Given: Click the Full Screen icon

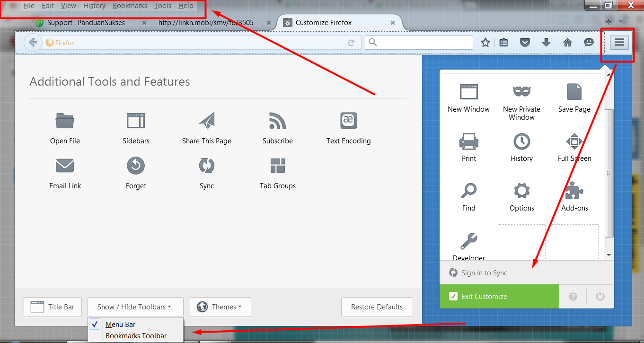Looking at the screenshot, I should 574,141.
